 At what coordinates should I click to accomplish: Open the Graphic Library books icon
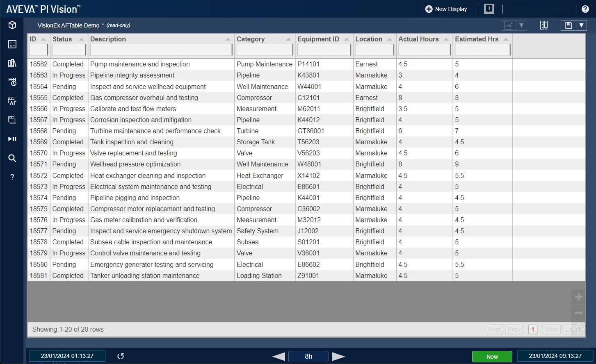(x=12, y=63)
